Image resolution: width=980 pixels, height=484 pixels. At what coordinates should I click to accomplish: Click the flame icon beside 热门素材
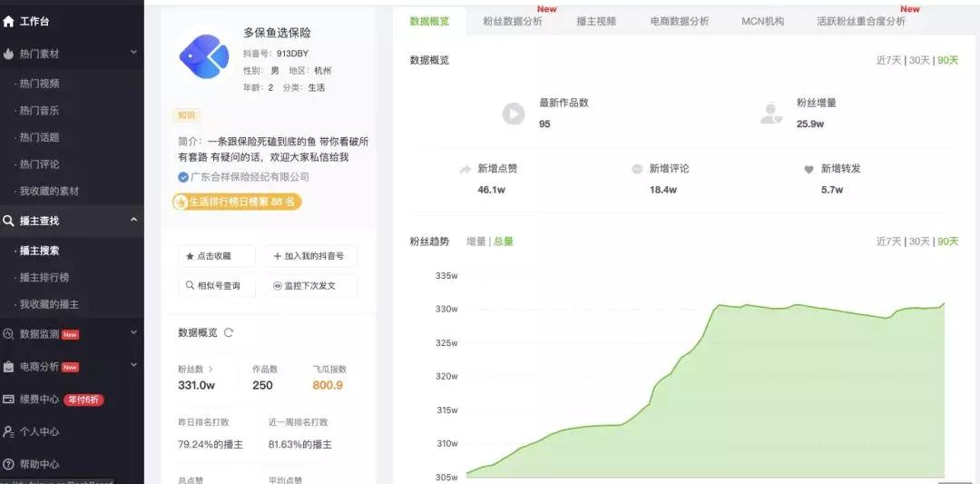[x=8, y=54]
